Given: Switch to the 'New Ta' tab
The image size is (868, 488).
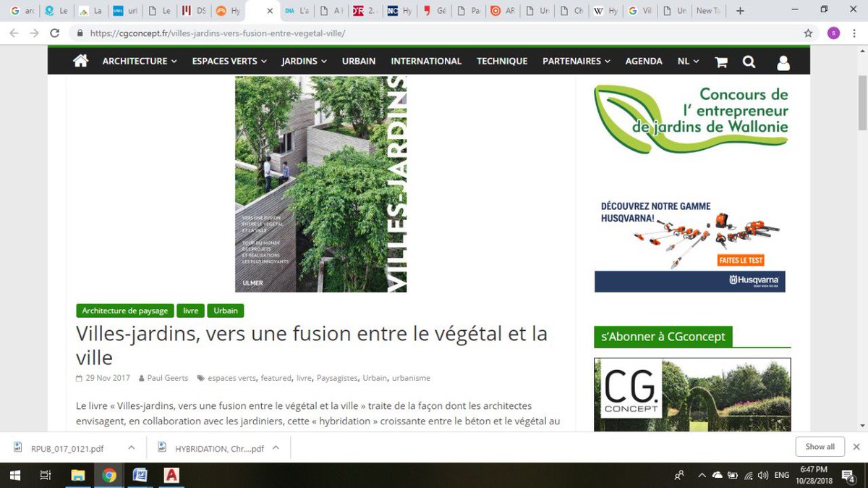Looking at the screenshot, I should coord(707,11).
